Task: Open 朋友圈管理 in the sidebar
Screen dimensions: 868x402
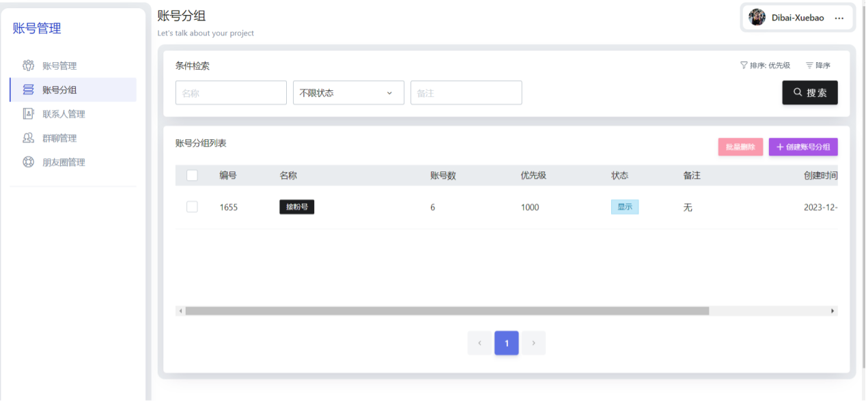Action: 64,162
